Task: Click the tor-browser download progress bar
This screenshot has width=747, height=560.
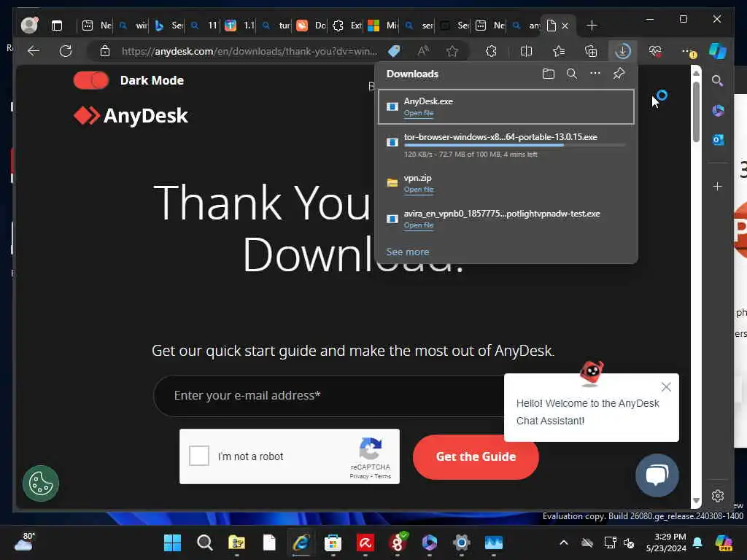Action: [x=514, y=145]
